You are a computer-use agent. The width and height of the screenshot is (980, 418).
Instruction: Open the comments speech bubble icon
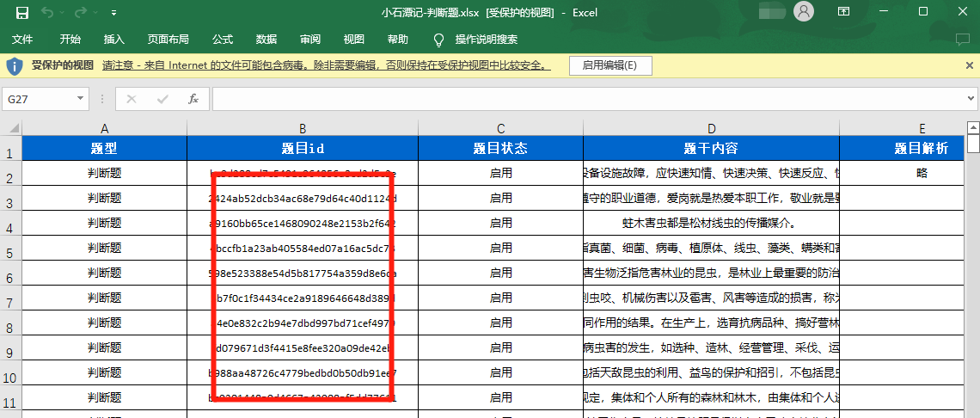(x=963, y=40)
